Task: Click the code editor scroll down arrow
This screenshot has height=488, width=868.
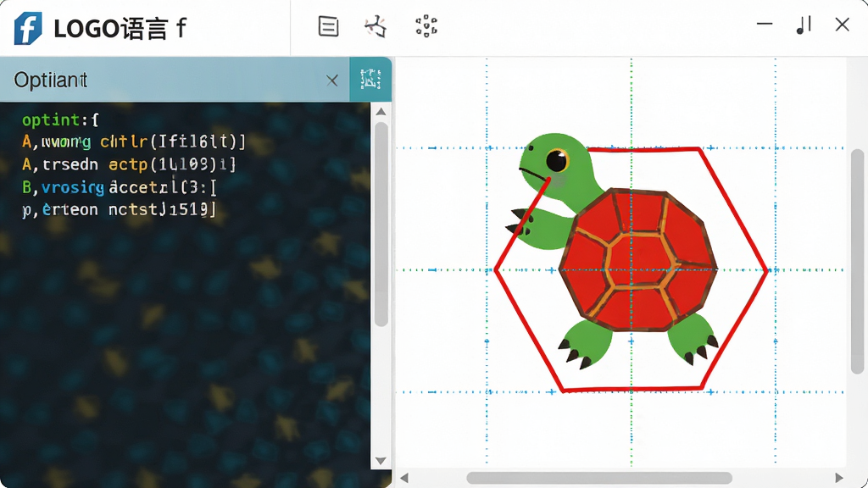Action: pyautogui.click(x=381, y=460)
